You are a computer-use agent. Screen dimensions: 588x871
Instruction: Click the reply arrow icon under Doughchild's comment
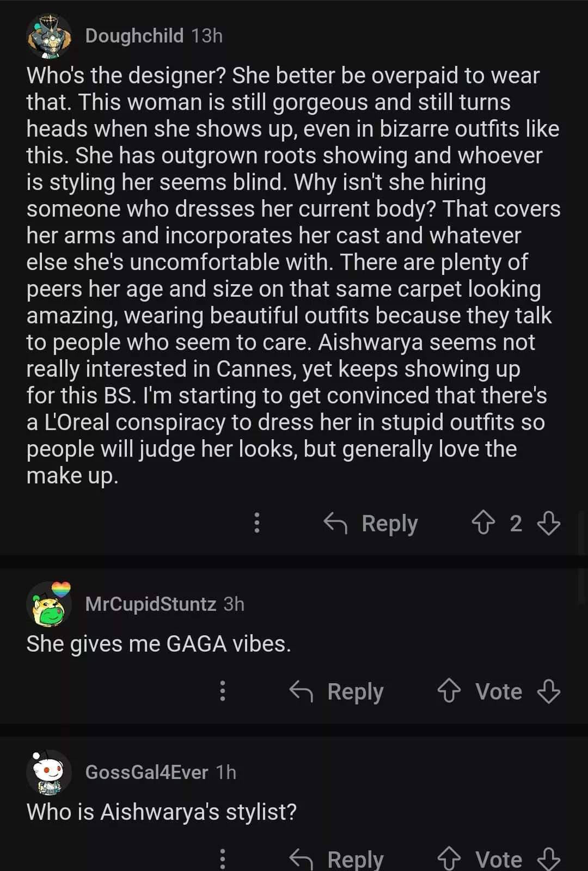(x=335, y=523)
